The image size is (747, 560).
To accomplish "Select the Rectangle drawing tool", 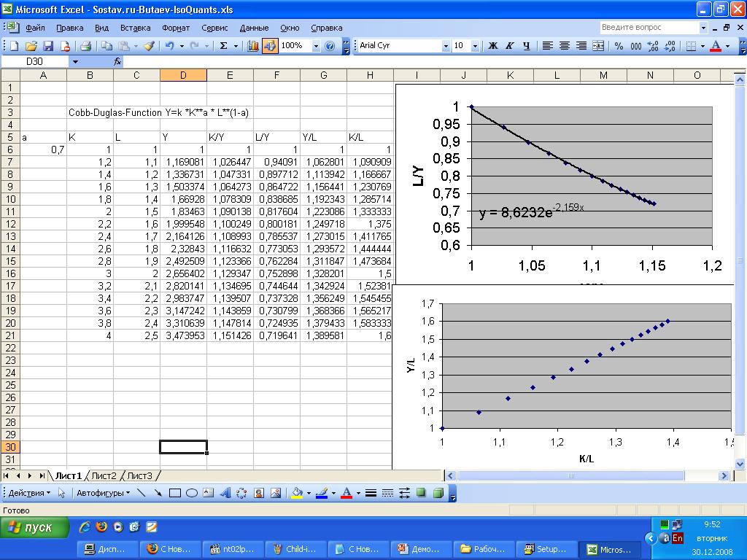I will (x=175, y=493).
